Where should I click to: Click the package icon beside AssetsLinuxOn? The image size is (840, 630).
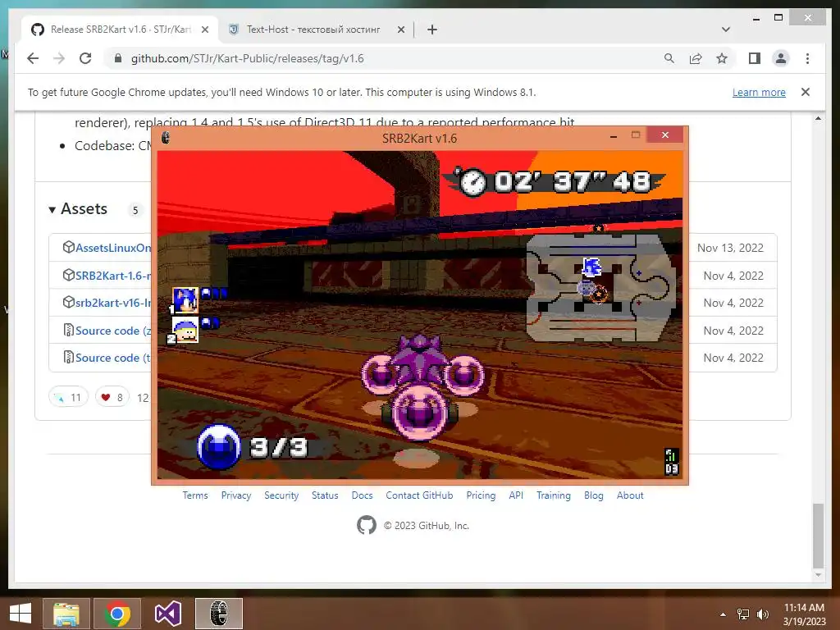point(69,247)
